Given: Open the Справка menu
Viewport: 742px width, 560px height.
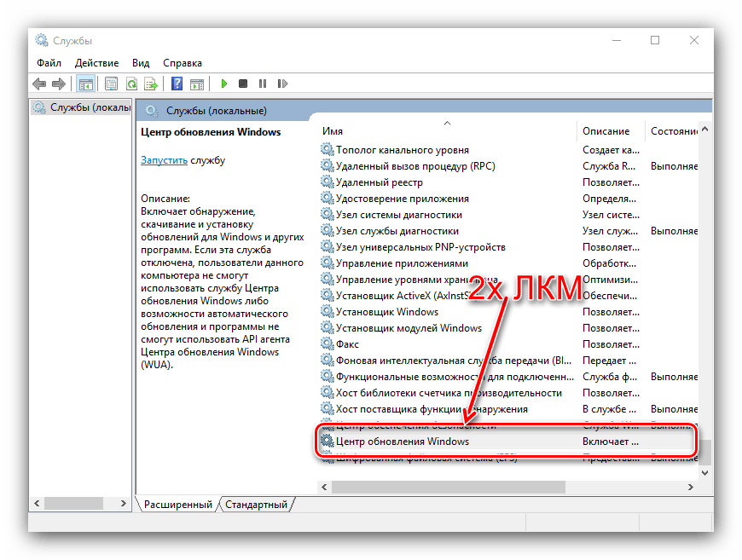Looking at the screenshot, I should click(183, 63).
